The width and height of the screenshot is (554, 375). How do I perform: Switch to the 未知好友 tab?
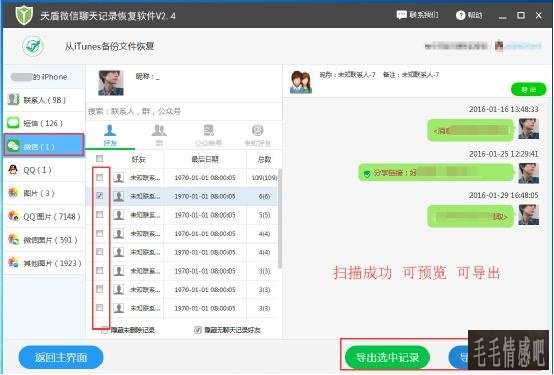pyautogui.click(x=258, y=135)
